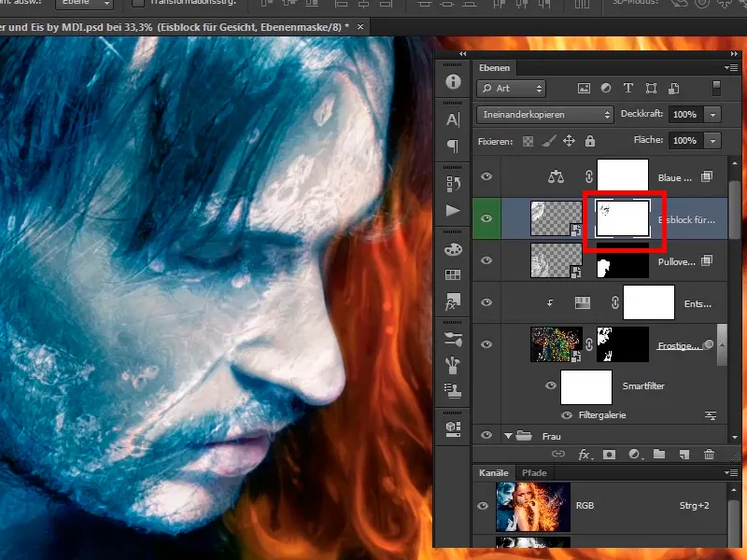The width and height of the screenshot is (747, 560).
Task: Create new fill or adjustment layer
Action: pos(635,455)
